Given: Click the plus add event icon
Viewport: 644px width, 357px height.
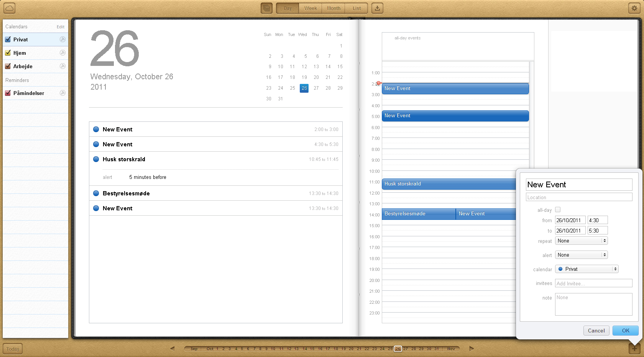Looking at the screenshot, I should point(634,349).
